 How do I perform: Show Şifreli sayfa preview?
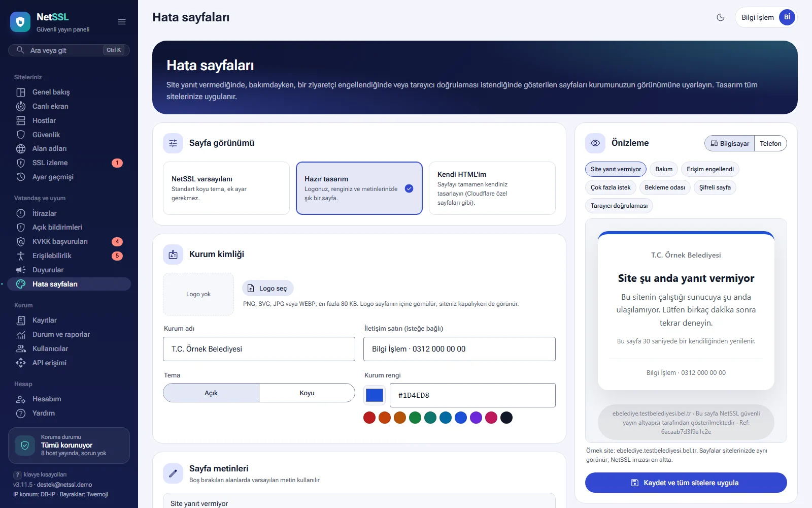point(715,187)
